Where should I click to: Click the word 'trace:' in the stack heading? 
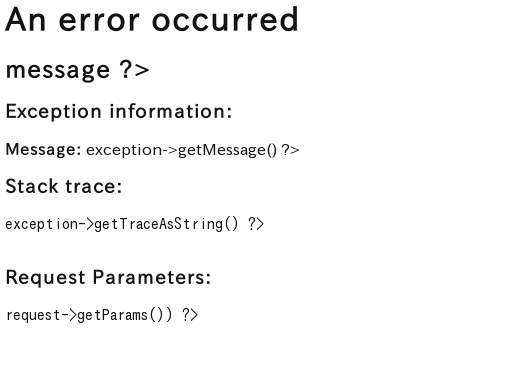coord(94,186)
